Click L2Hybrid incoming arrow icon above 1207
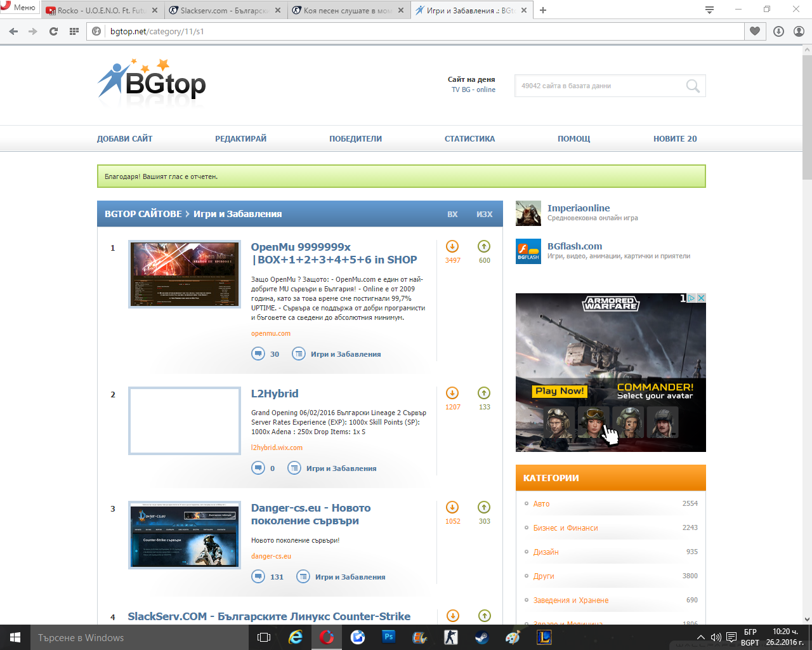Screen dimensions: 812x650 [452, 393]
